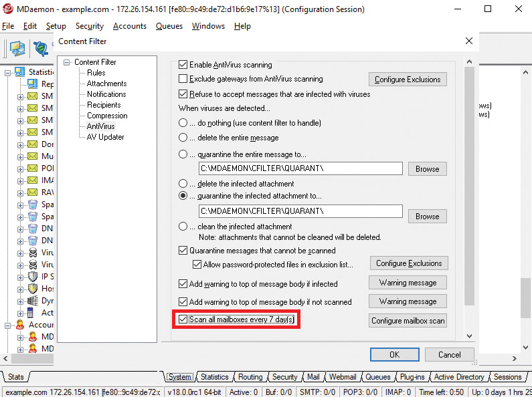Click Warning message button for infected warning

408,283
